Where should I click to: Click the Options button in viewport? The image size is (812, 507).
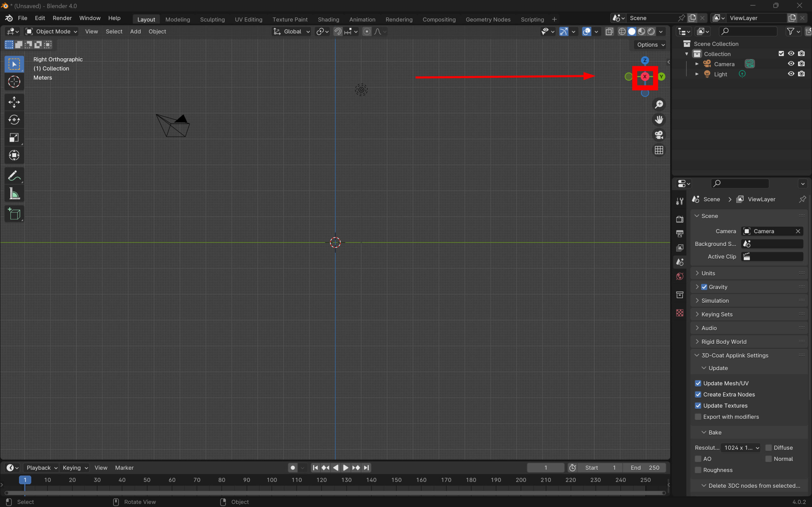point(650,45)
